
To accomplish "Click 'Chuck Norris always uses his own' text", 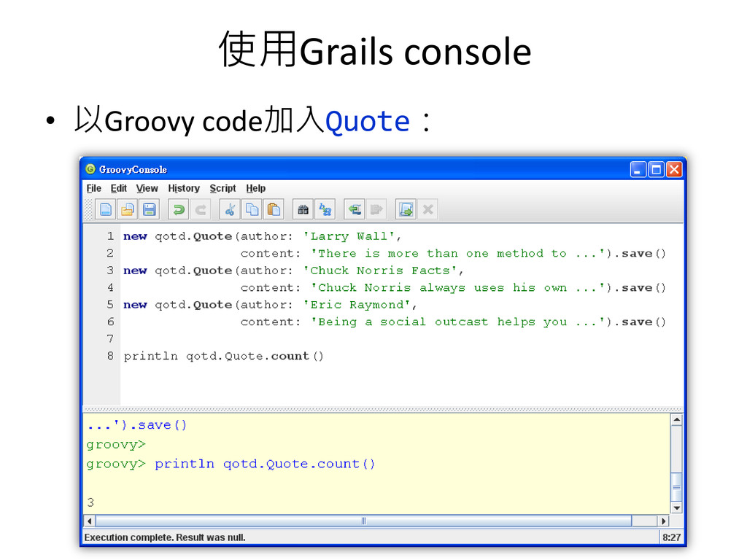I will (x=442, y=287).
